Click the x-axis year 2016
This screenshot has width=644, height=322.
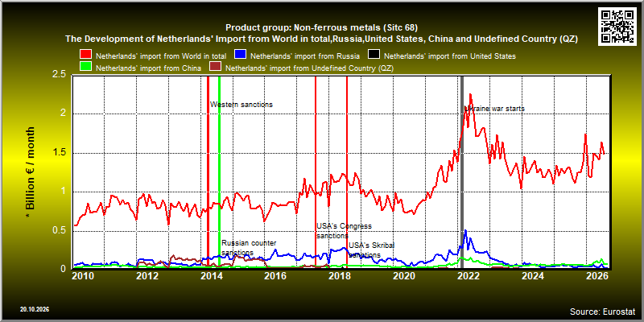pos(276,276)
